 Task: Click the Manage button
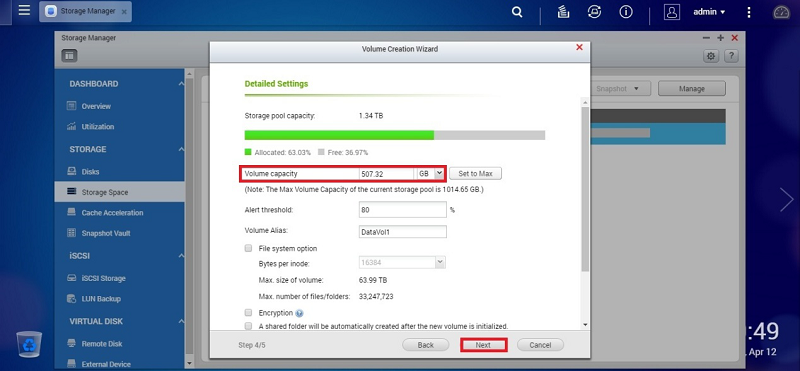tap(691, 88)
